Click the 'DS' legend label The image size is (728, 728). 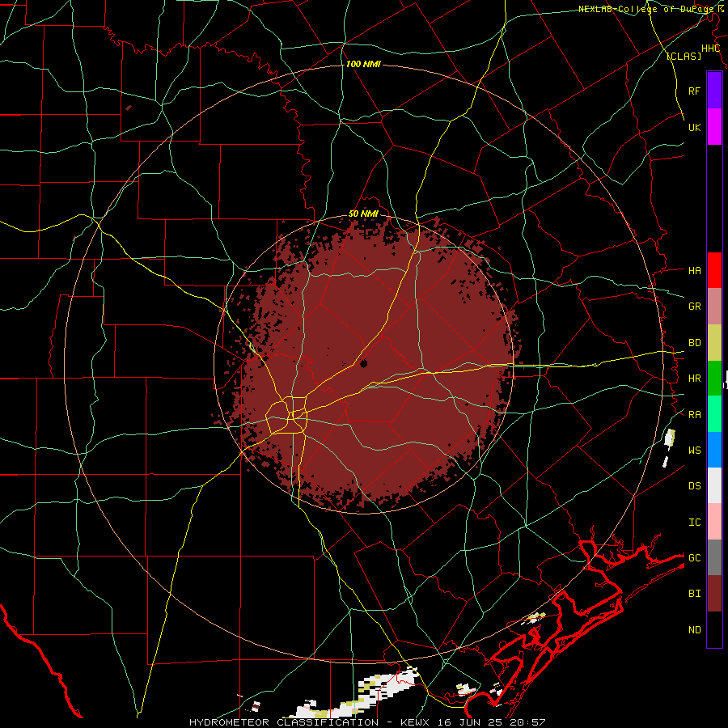[694, 486]
